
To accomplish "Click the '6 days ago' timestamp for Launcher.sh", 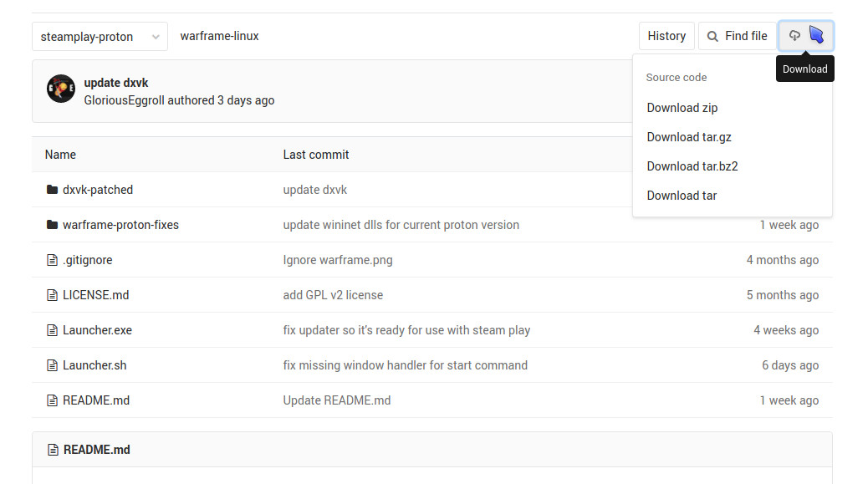I will pyautogui.click(x=790, y=365).
